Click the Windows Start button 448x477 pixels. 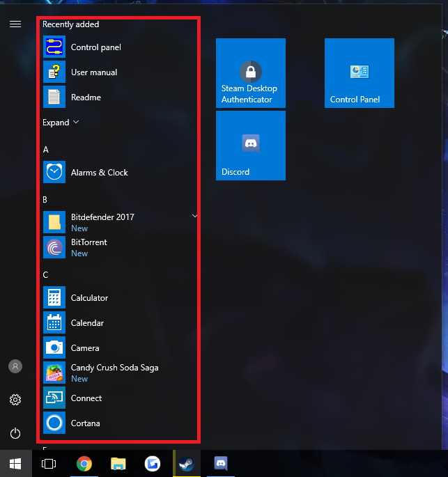[15, 464]
